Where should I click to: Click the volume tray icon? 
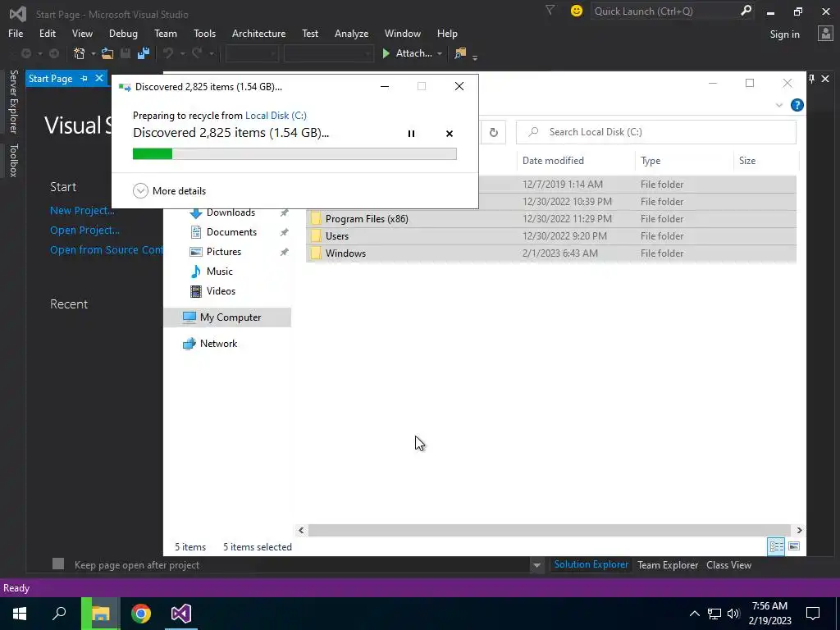(x=733, y=614)
